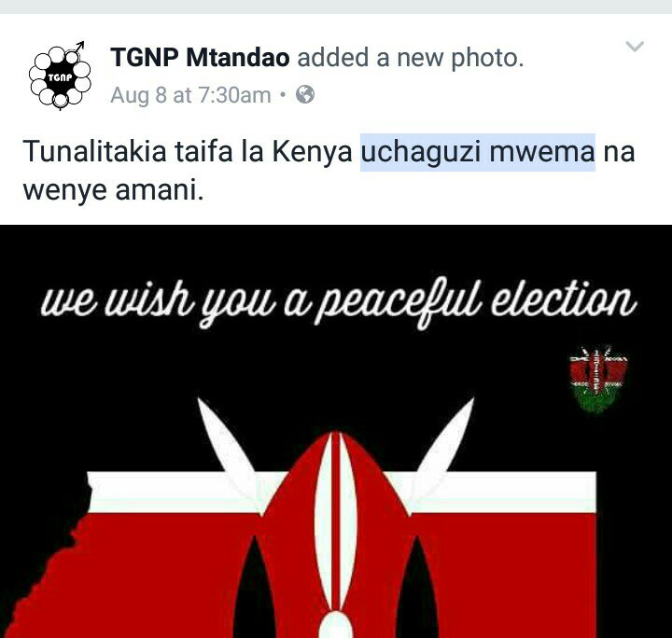
Task: Click the 'added a new photo.' text
Action: point(410,58)
